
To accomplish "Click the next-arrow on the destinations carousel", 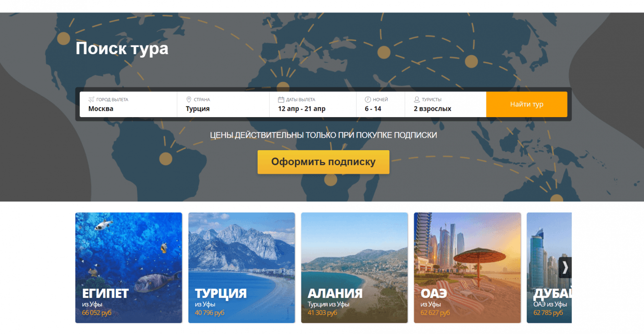I will 565,268.
